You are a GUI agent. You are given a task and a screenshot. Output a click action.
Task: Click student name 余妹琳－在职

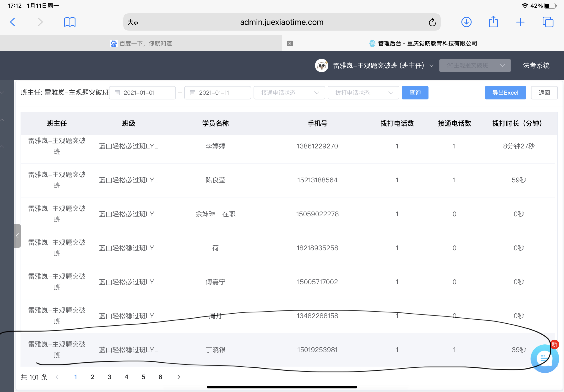click(215, 214)
